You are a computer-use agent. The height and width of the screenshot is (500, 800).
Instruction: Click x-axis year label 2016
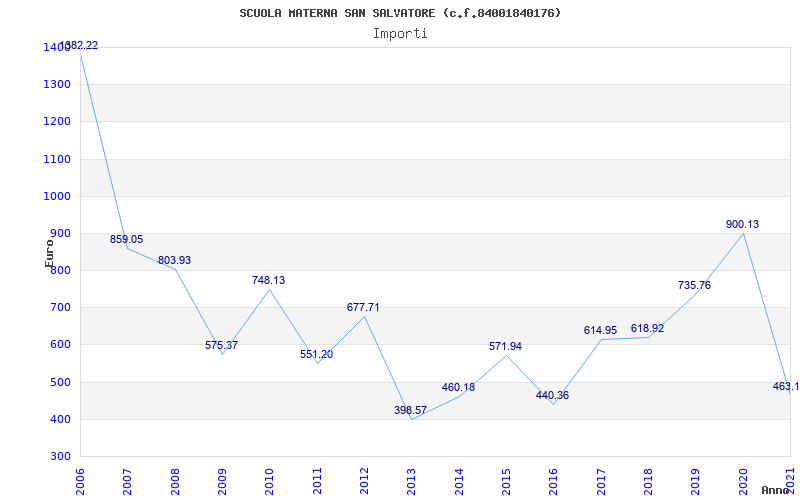pos(554,480)
